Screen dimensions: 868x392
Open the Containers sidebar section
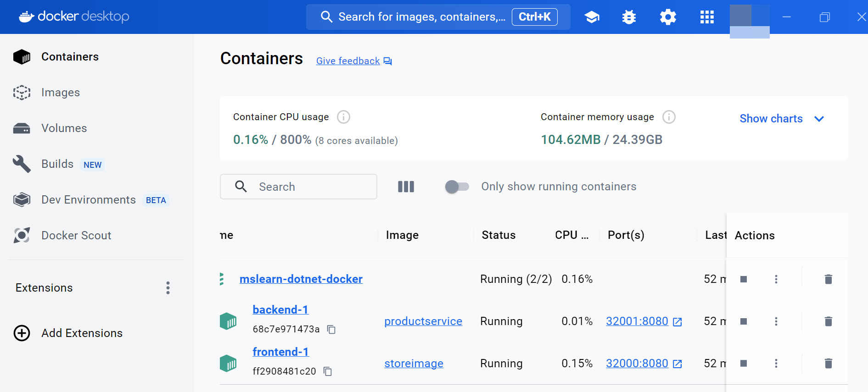[x=96, y=57]
